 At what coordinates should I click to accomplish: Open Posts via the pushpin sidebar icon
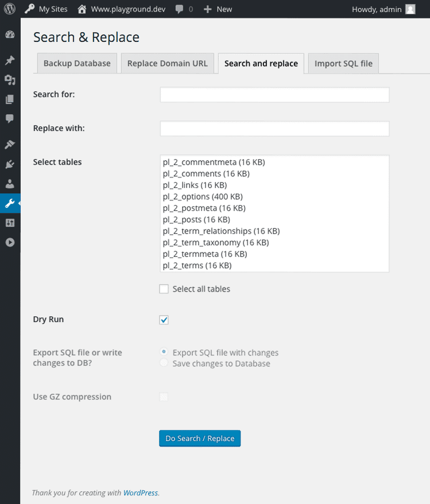(x=10, y=60)
